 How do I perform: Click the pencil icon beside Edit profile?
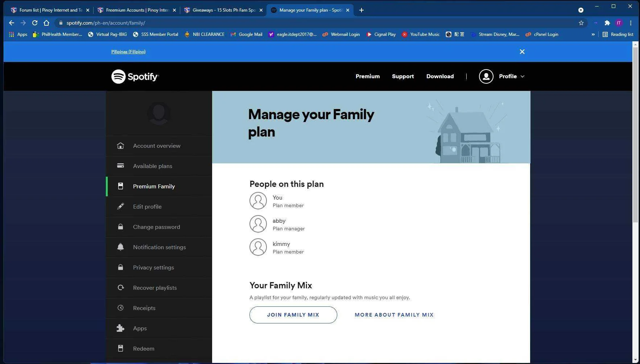coord(120,206)
